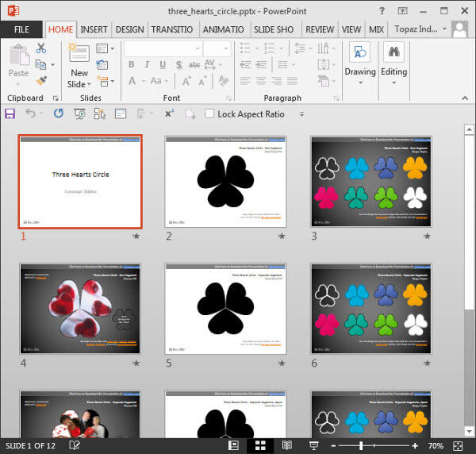Screen dimensions: 476x454
Task: Click the New Slide icon
Action: pos(79,53)
